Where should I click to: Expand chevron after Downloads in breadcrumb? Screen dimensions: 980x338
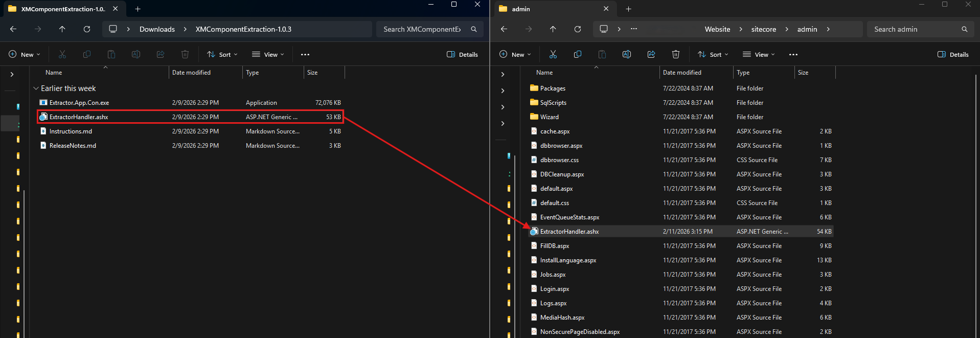(185, 29)
